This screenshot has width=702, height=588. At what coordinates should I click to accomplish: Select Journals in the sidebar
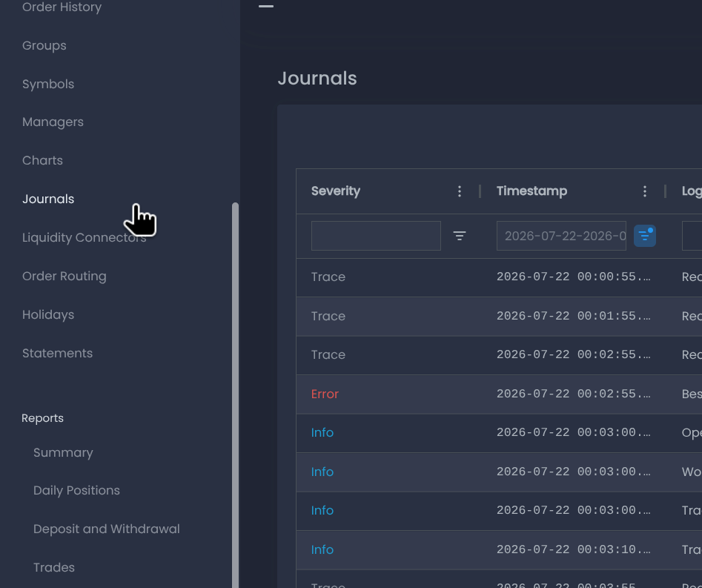pos(48,199)
